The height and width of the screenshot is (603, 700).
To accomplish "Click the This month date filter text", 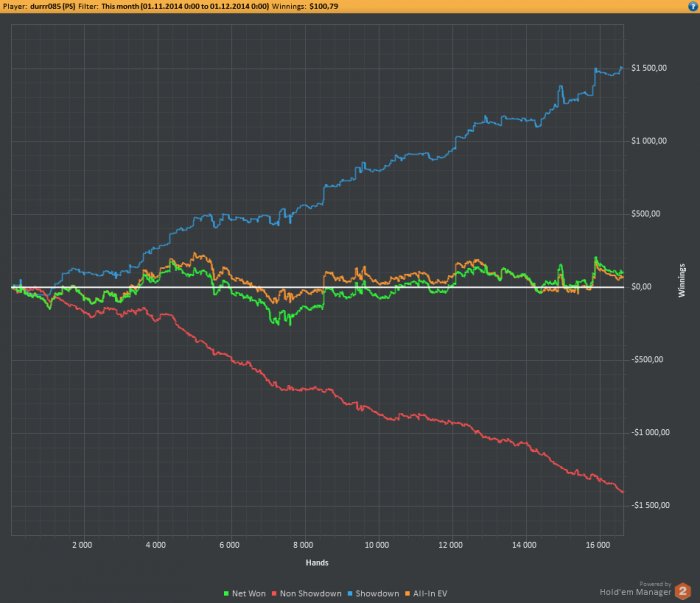I will click(185, 6).
